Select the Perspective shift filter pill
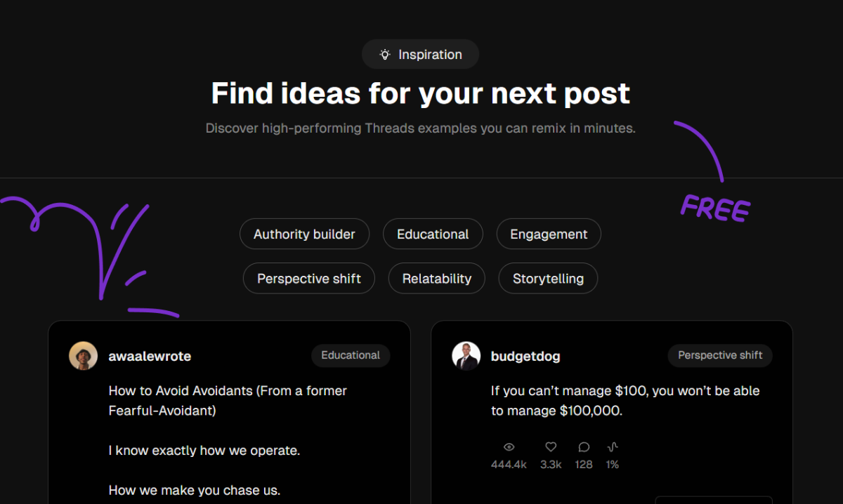The height and width of the screenshot is (504, 843). (x=308, y=278)
